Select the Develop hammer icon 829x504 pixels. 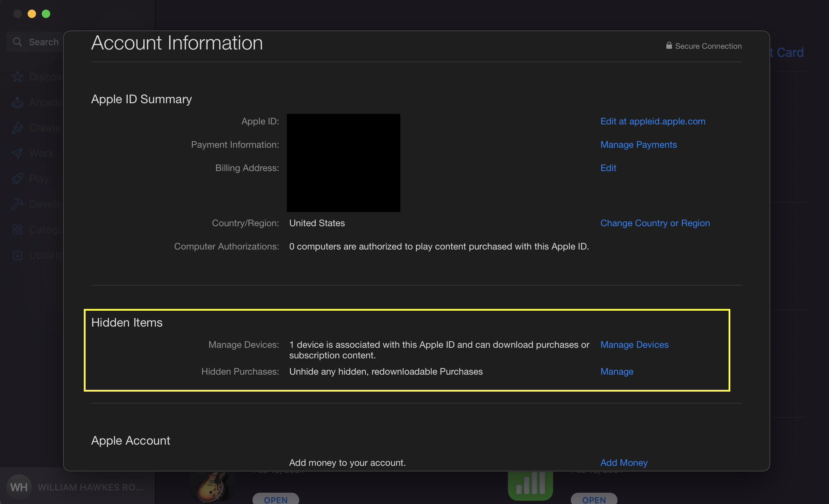pos(17,204)
